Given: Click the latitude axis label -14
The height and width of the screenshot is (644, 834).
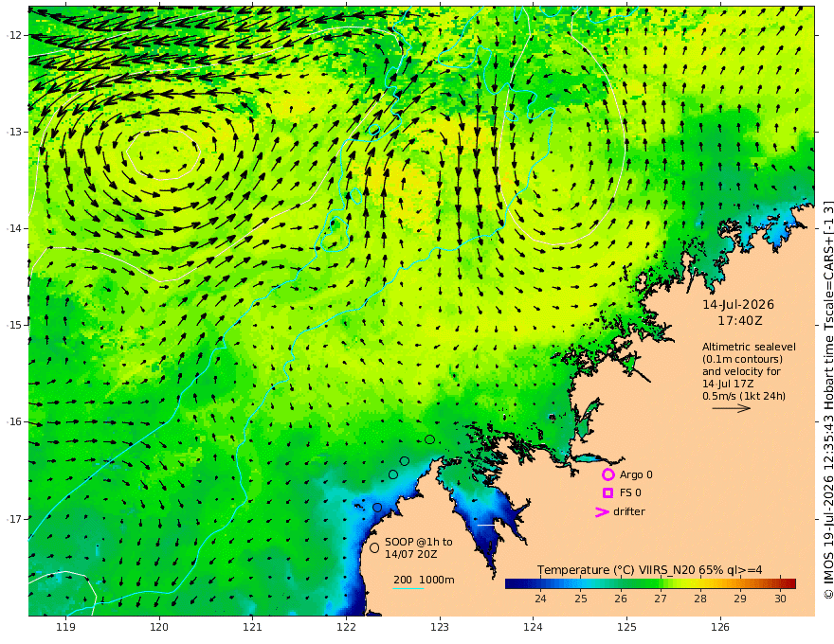Looking at the screenshot, I should 13,228.
